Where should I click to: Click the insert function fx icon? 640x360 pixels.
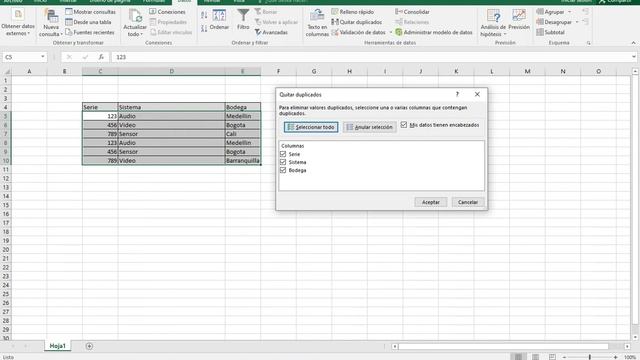point(101,57)
